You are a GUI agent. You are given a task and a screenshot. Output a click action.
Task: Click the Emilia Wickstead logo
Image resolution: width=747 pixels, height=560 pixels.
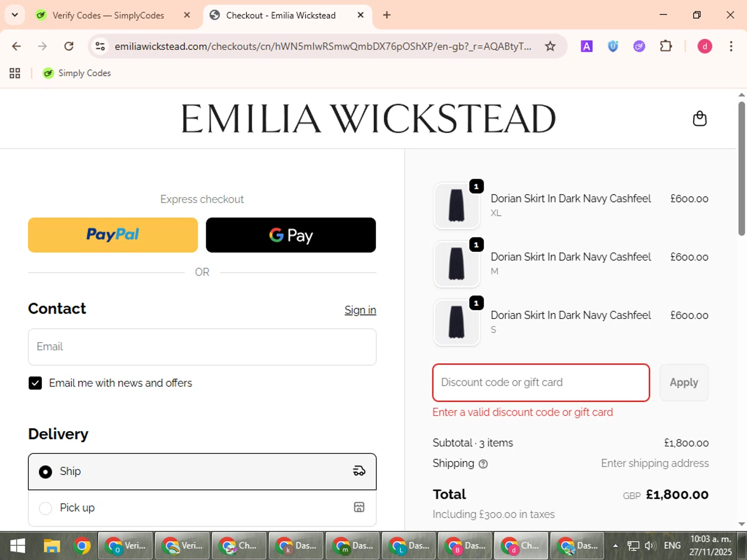pos(369,118)
